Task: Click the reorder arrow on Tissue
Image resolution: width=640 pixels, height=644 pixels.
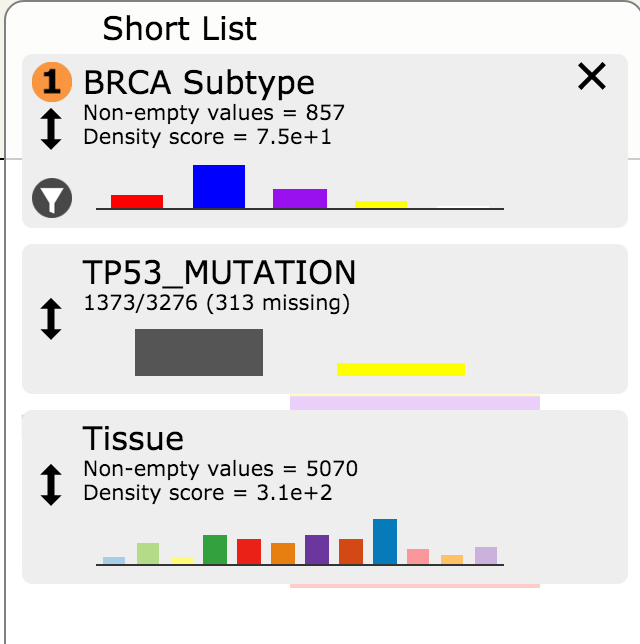Action: [x=52, y=483]
